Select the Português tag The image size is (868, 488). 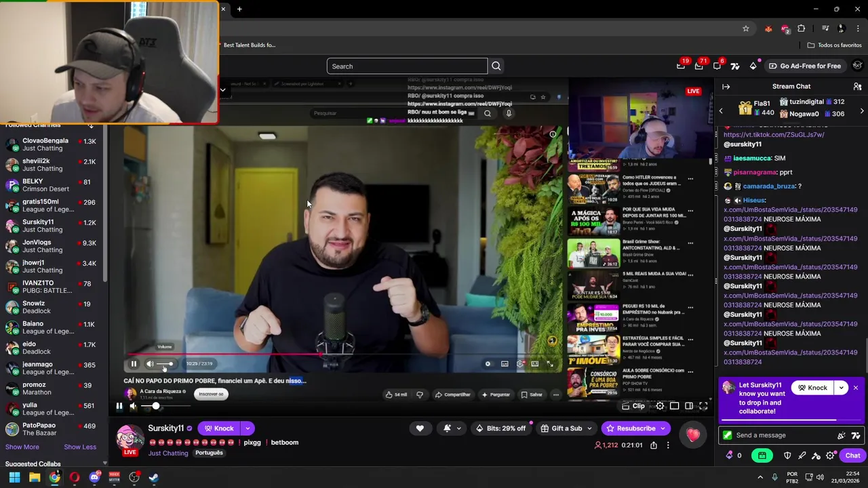[x=209, y=453]
